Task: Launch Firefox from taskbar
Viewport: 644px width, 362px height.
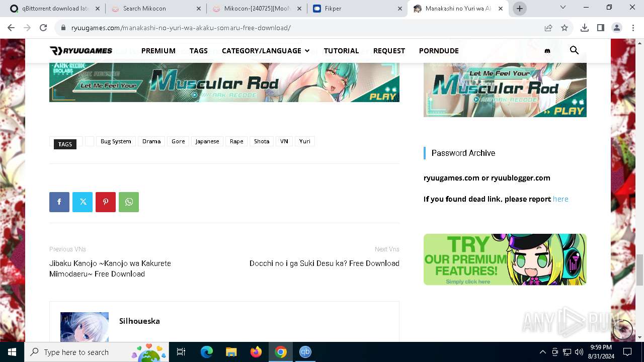Action: [x=256, y=352]
